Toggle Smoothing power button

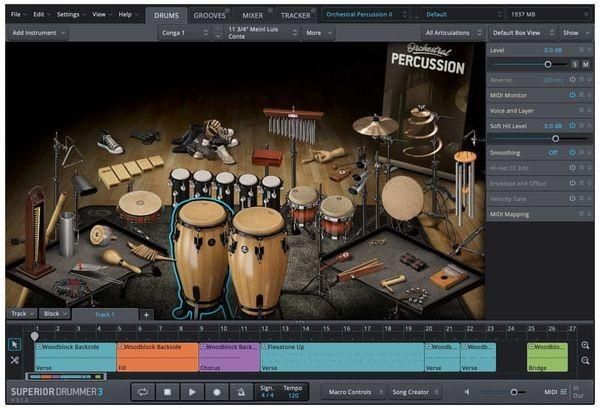pos(572,152)
